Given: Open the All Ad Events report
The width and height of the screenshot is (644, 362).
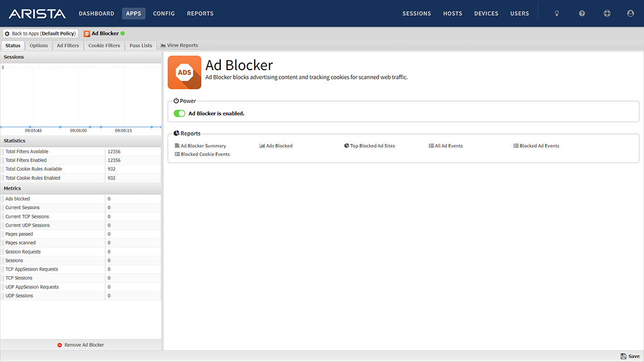Looking at the screenshot, I should [446, 146].
